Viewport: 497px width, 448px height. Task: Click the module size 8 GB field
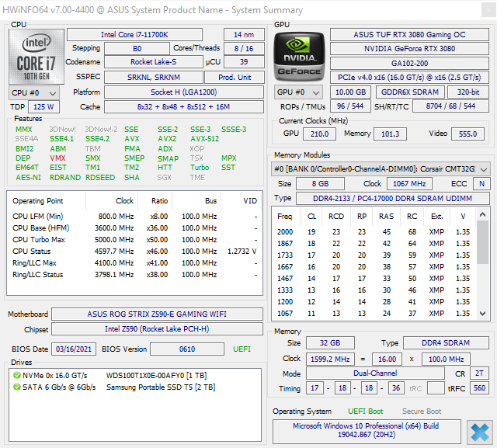(x=320, y=184)
